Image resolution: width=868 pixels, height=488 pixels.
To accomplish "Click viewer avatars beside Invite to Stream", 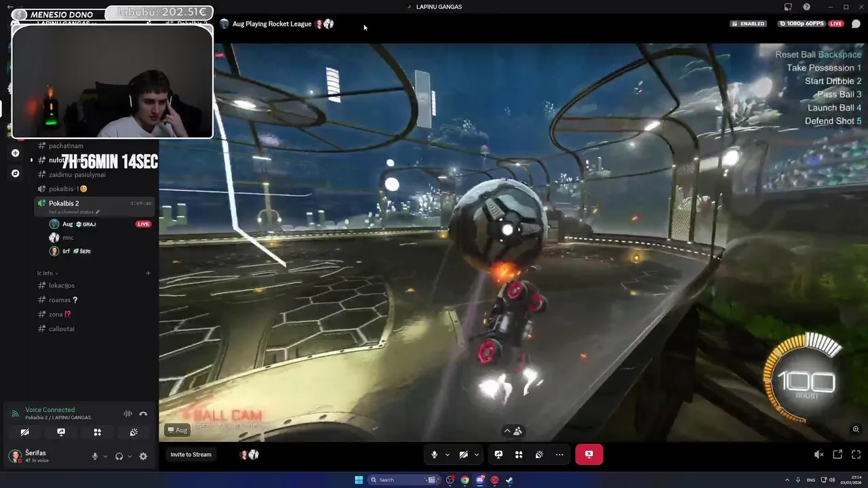I will (249, 455).
